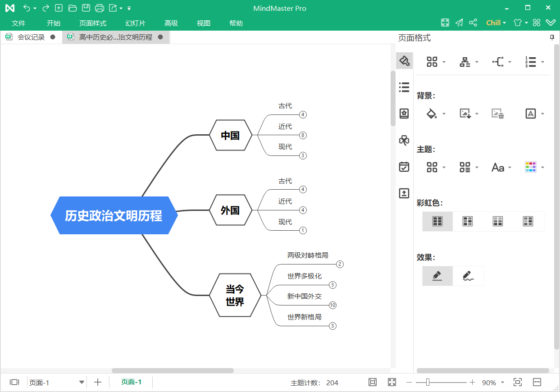Open the icon marker sidebar tab
The height and width of the screenshot is (392, 560).
[x=404, y=114]
